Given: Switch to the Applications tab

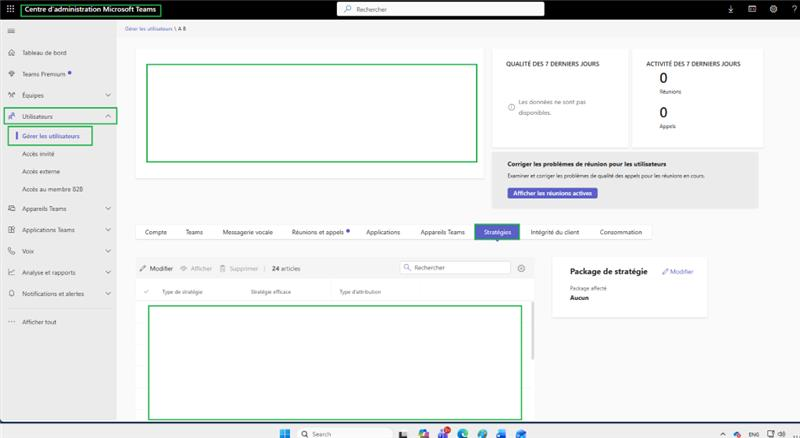Looking at the screenshot, I should (x=383, y=232).
